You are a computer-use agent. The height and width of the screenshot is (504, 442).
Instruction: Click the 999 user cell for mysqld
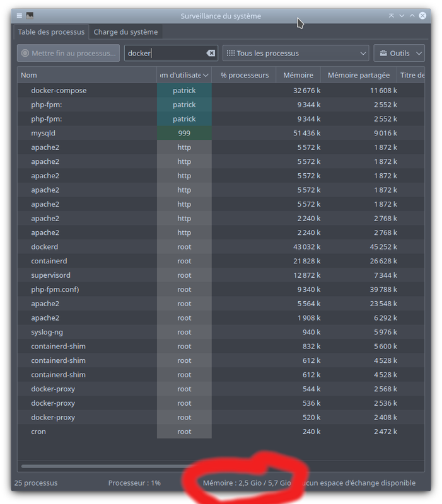coord(184,133)
